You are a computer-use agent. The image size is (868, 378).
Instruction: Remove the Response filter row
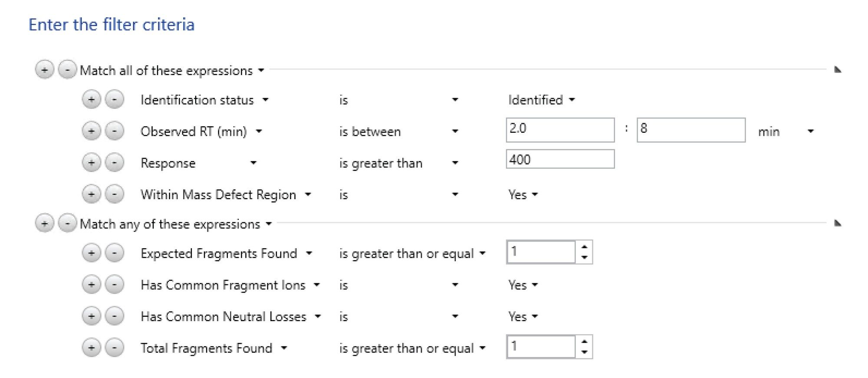[115, 163]
